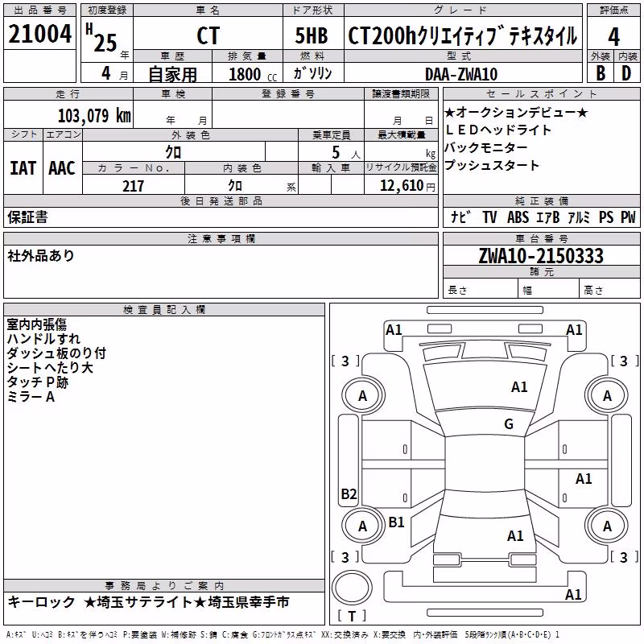This screenshot has height=644, width=644.
Task: Click the inspector note シートへたり大
Action: [50, 368]
